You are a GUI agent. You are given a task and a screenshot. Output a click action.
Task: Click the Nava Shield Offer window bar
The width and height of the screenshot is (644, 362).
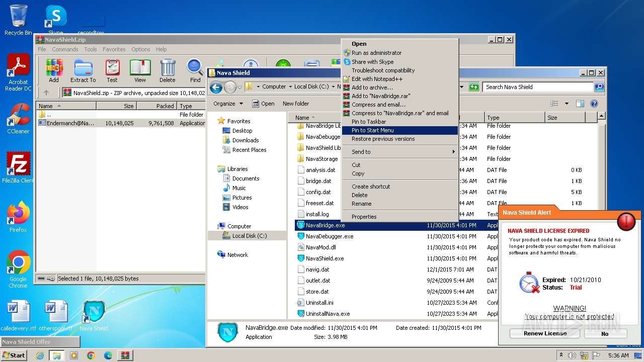(40, 342)
